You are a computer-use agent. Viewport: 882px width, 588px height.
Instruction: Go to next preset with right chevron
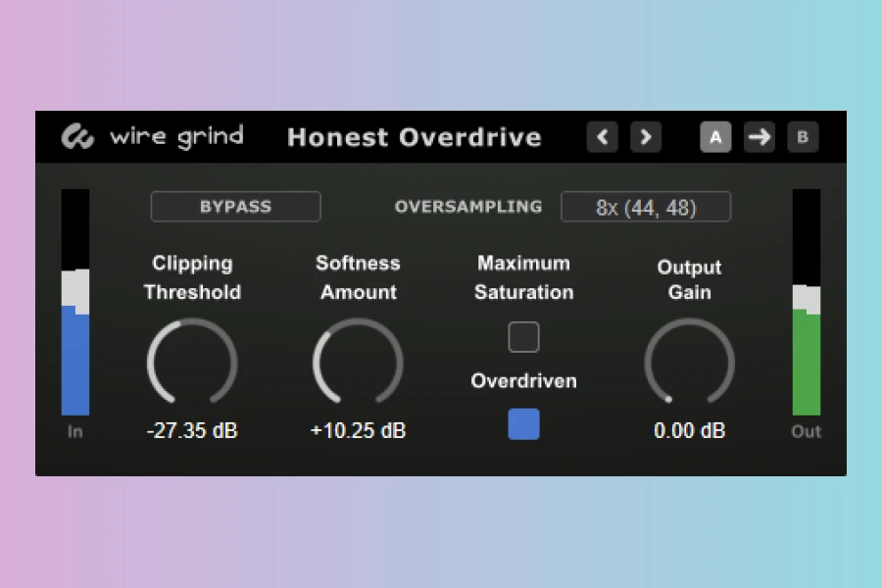[x=646, y=137]
